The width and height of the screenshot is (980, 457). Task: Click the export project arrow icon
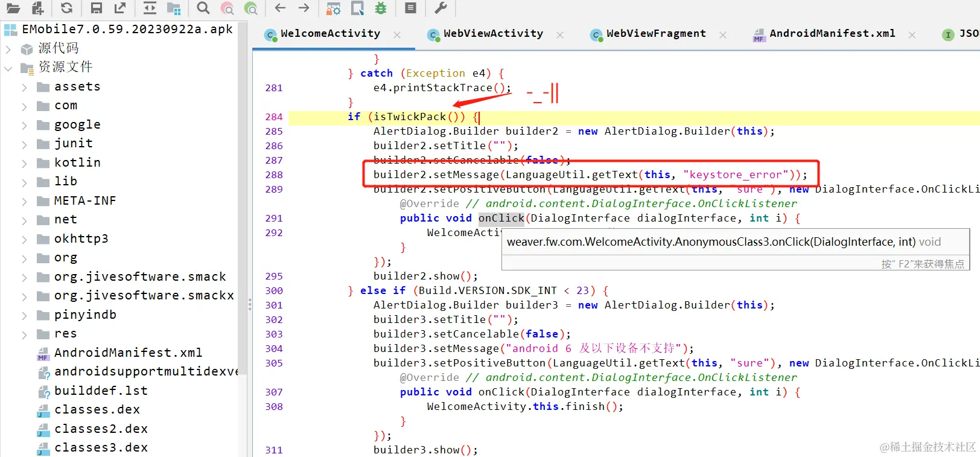pos(120,8)
